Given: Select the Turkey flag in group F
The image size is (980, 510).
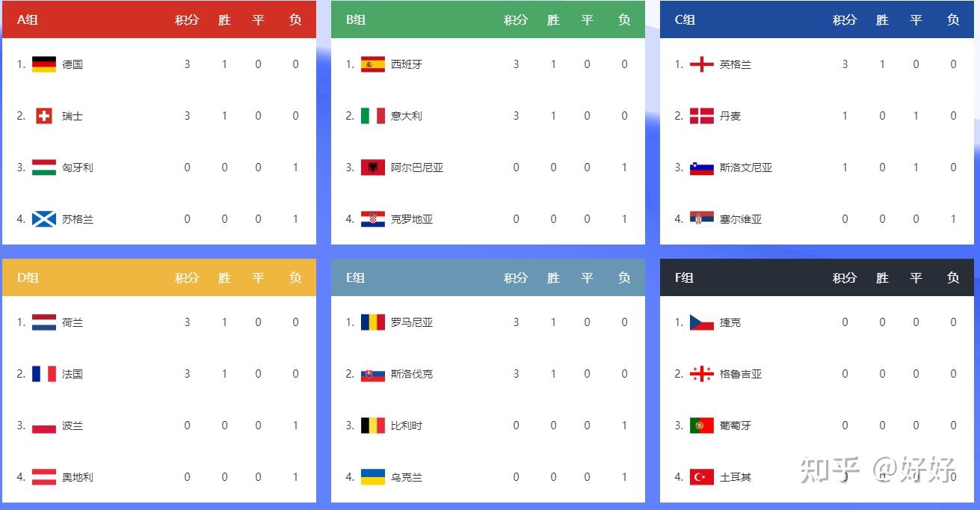Looking at the screenshot, I should coord(702,477).
